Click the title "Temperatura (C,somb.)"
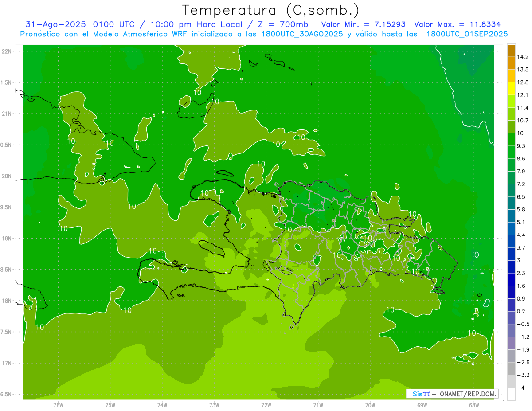The image size is (532, 411). 271,10
